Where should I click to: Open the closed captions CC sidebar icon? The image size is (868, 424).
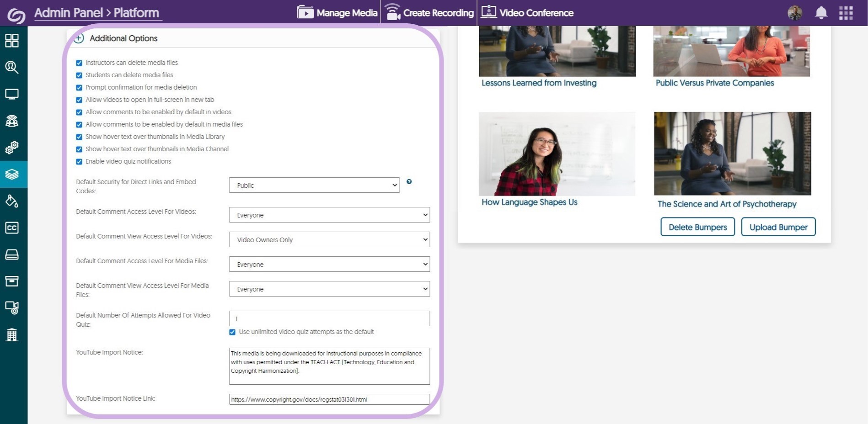[12, 228]
